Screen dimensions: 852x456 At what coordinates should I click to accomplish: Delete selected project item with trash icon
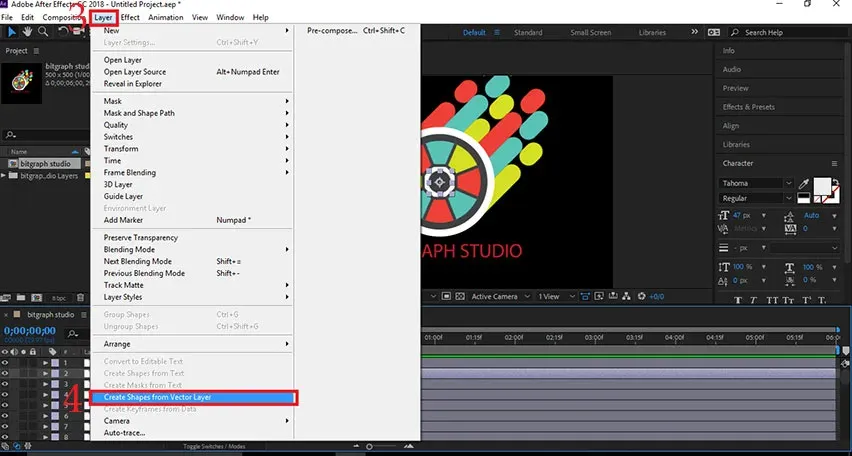[80, 297]
